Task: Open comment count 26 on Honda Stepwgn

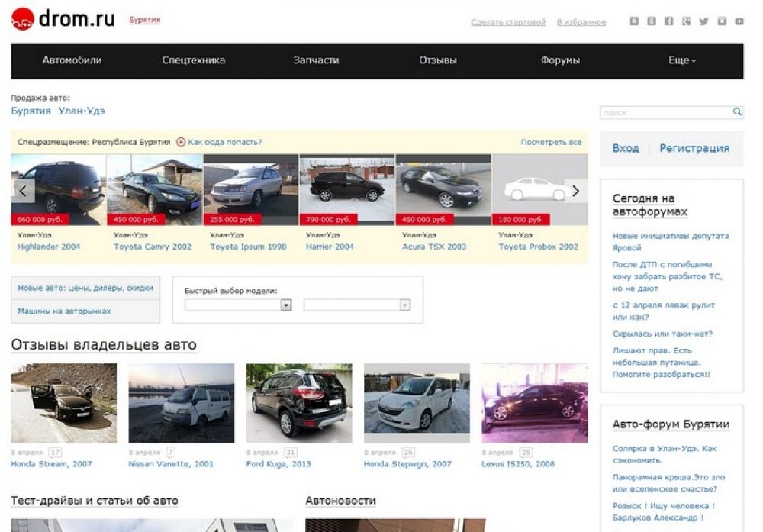Action: click(x=408, y=452)
